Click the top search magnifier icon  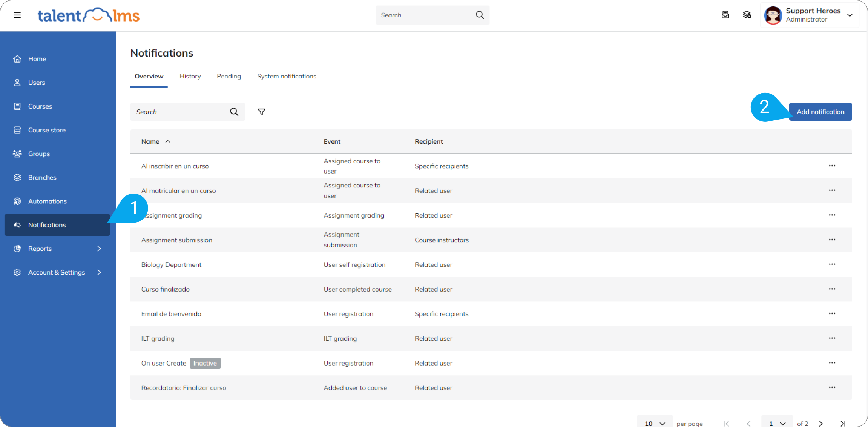(480, 15)
